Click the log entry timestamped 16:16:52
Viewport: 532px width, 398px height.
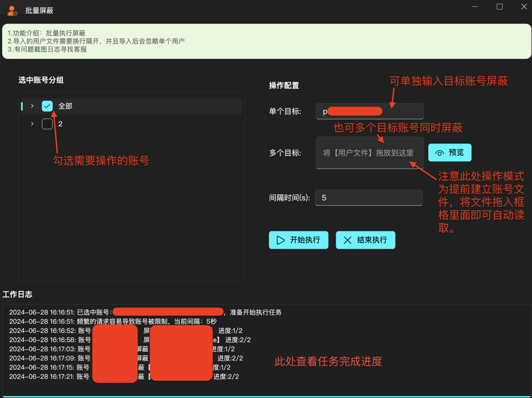pyautogui.click(x=126, y=331)
